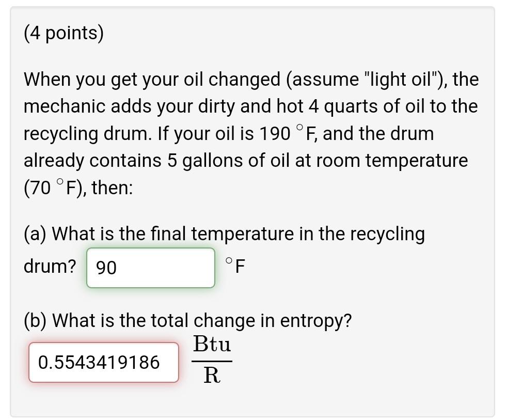Viewport: 506px width, 420px height.
Task: Click part (a) question label
Action: (36, 234)
